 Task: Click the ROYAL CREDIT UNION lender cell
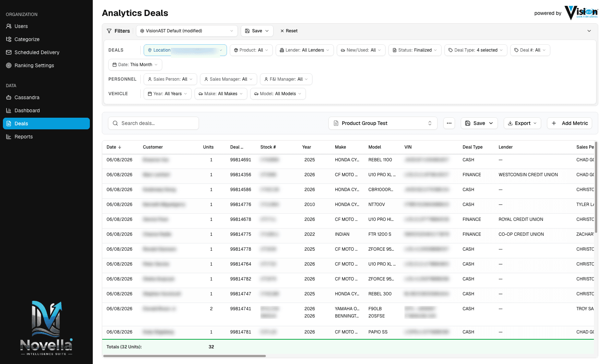click(521, 219)
